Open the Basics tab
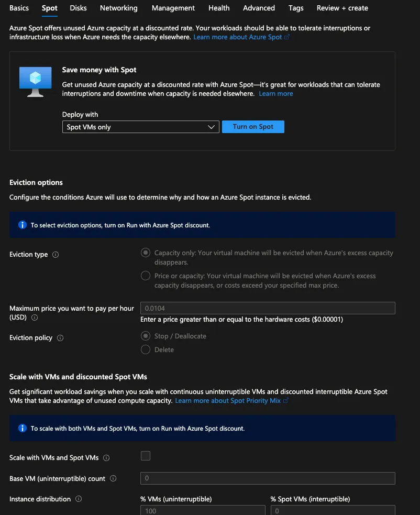This screenshot has height=515, width=420. click(19, 8)
